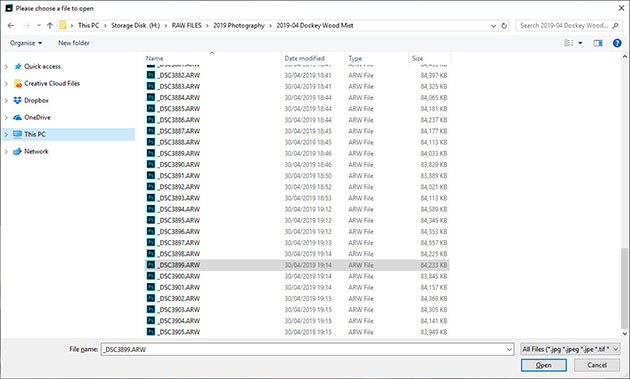Click This PC in the breadcrumb path

point(88,25)
